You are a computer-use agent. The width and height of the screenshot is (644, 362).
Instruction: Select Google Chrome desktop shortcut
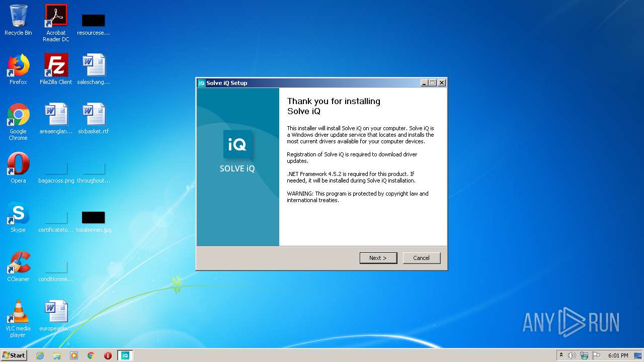click(18, 122)
